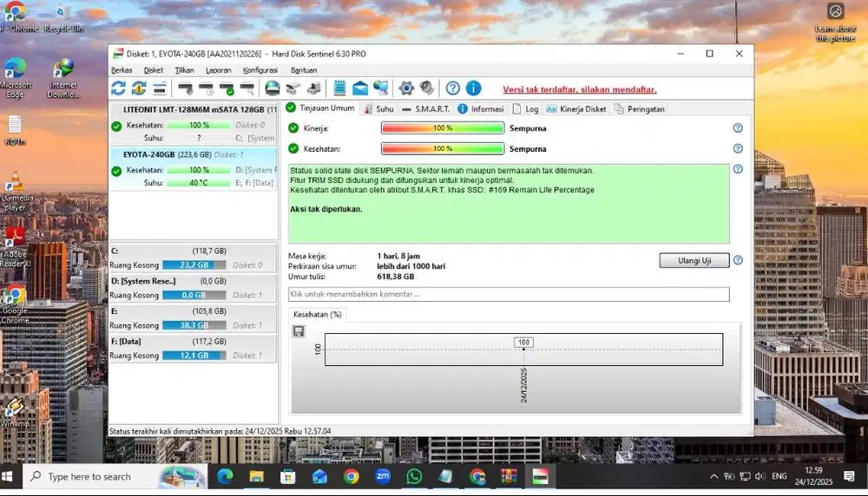Select the F: [Data] partition row
Image resolution: width=868 pixels, height=496 pixels.
pos(194,349)
